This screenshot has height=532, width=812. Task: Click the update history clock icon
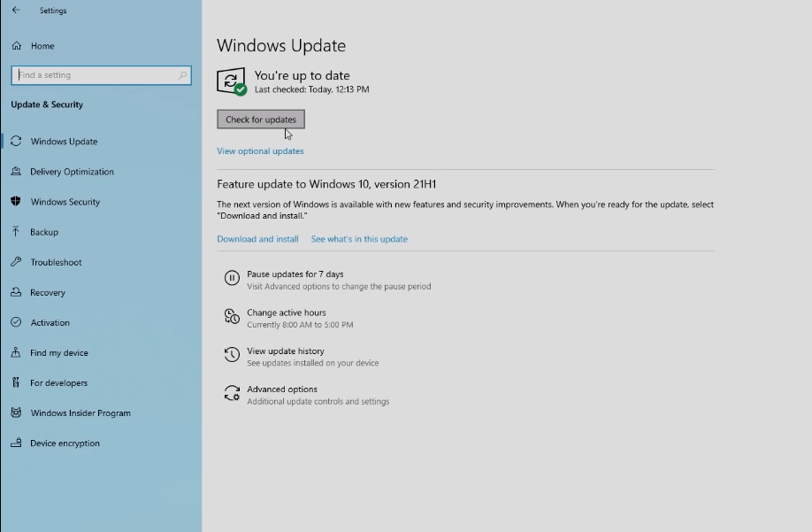pos(232,355)
